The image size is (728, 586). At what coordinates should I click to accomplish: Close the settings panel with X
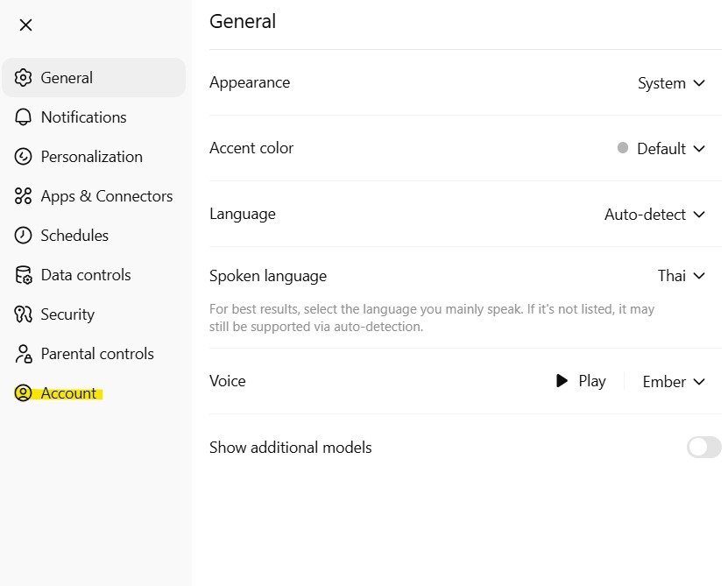(x=25, y=25)
